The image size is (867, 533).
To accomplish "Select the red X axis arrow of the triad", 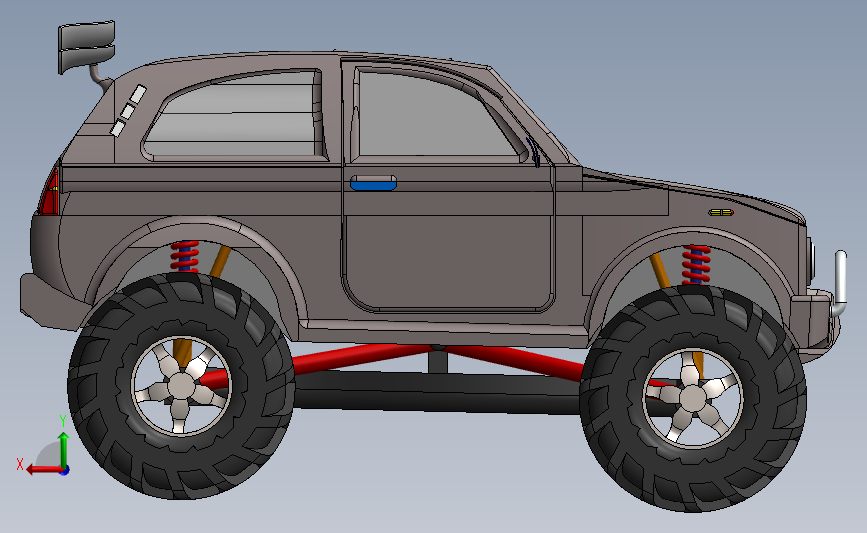I will click(43, 469).
